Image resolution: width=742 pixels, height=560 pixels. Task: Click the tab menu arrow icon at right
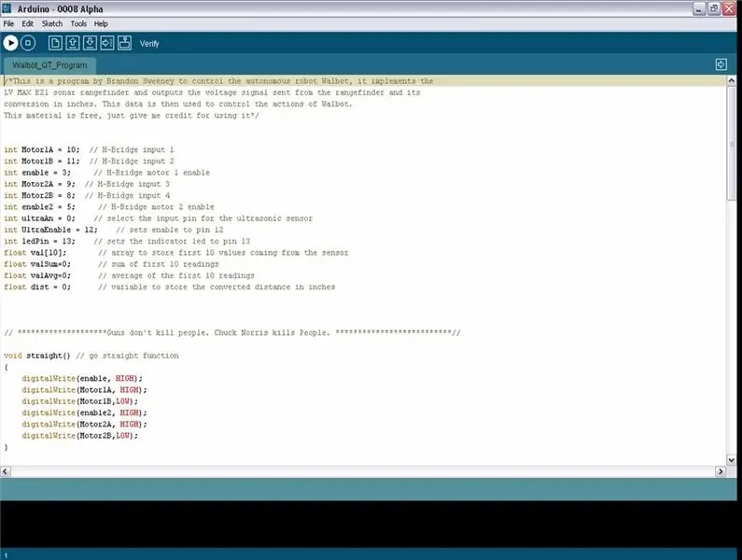[721, 64]
